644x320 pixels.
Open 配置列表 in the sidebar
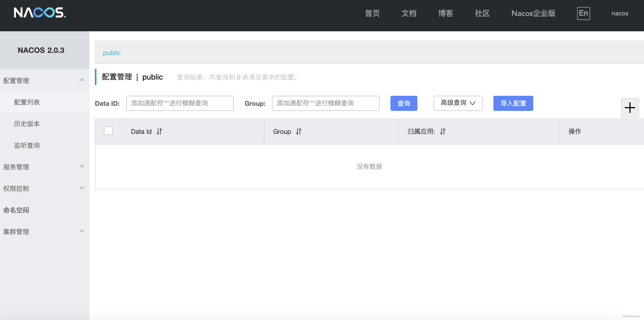(x=44, y=102)
